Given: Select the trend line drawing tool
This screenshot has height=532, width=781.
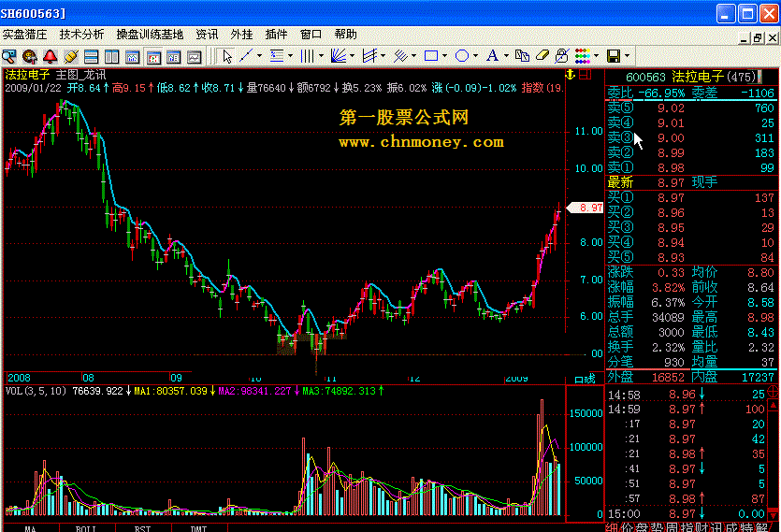Looking at the screenshot, I should tap(247, 56).
